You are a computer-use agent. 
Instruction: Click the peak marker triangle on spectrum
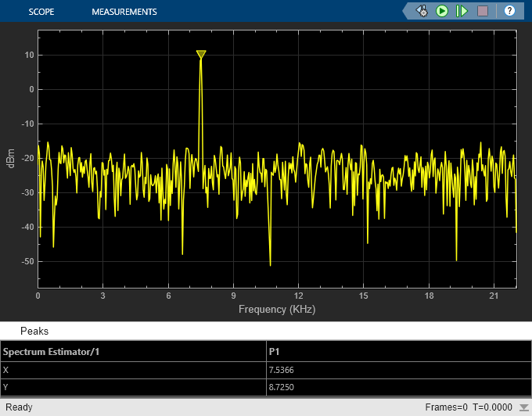coord(201,55)
